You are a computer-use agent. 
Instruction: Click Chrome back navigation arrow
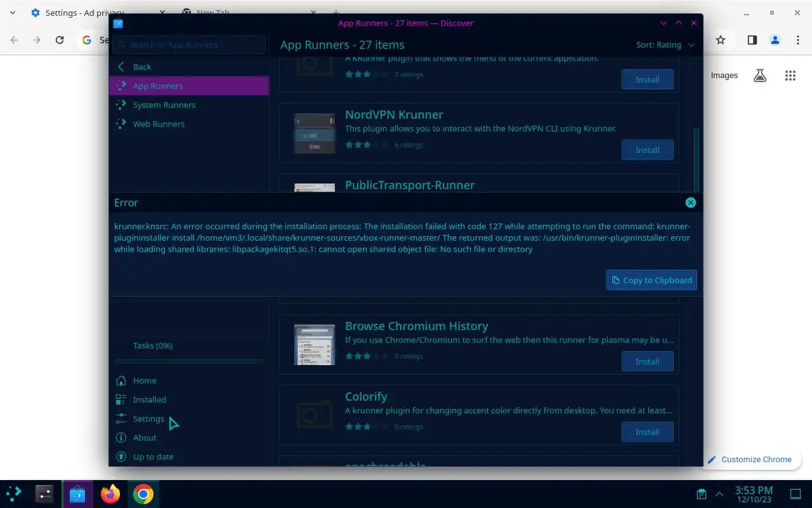click(14, 40)
